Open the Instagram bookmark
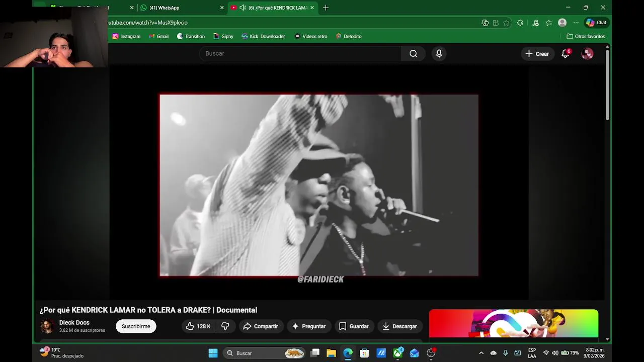644x362 pixels. pyautogui.click(x=126, y=36)
